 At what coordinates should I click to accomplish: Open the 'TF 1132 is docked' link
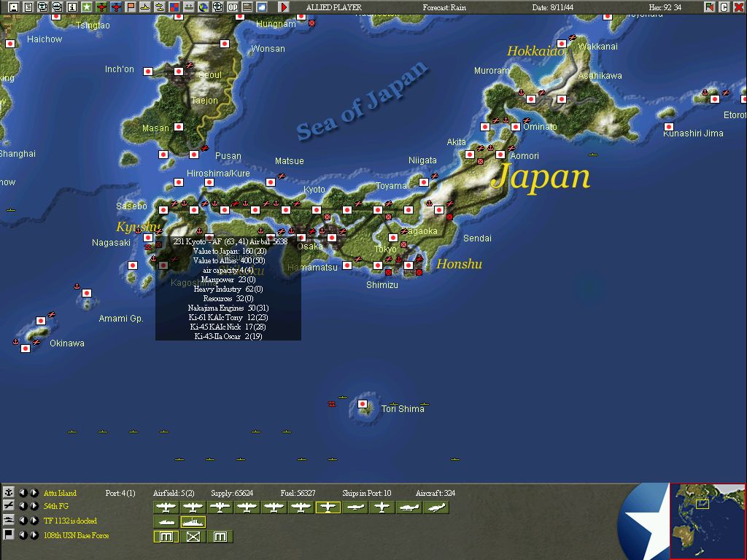tap(71, 521)
